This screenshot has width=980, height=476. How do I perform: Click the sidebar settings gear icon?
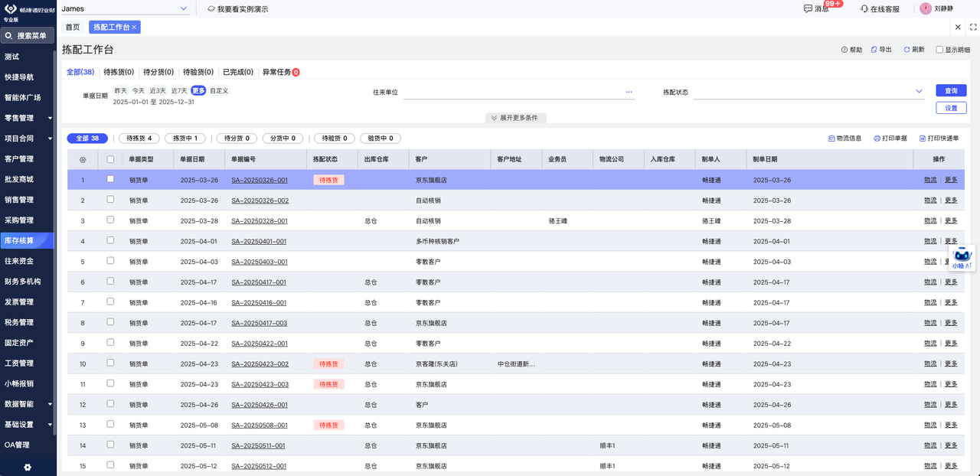28,467
